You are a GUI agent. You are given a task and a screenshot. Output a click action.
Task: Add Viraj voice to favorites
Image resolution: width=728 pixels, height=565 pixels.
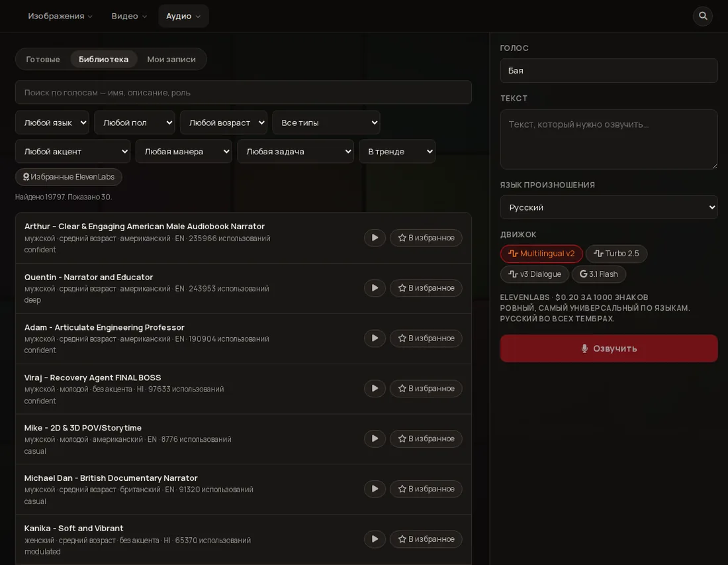click(x=426, y=388)
